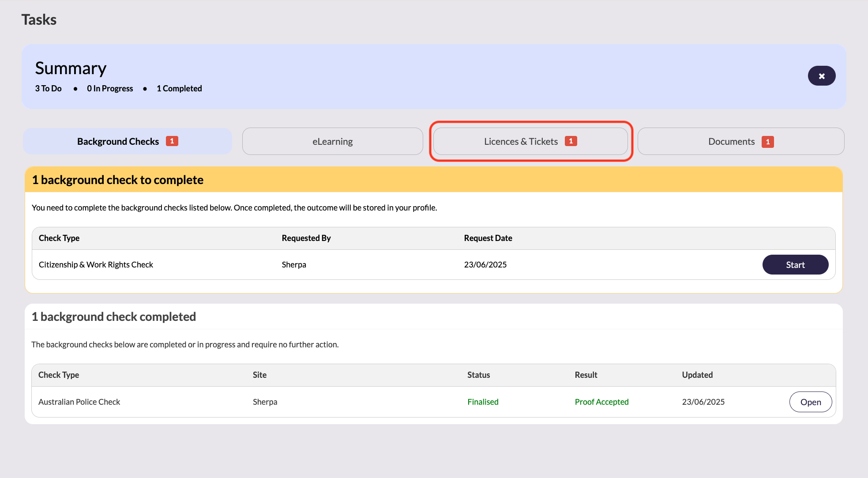Close the Summary panel with X button
This screenshot has width=868, height=478.
(821, 76)
